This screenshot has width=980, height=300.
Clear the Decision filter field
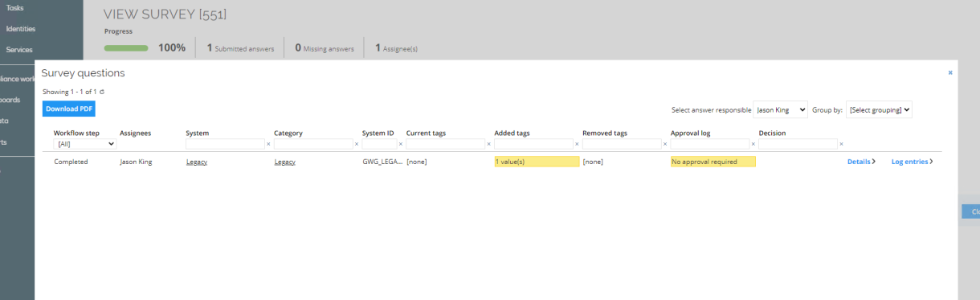tap(841, 144)
